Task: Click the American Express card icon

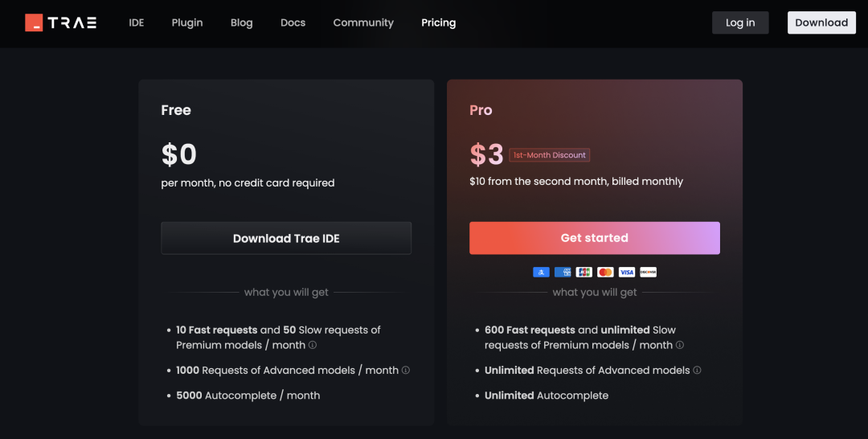Action: [563, 272]
